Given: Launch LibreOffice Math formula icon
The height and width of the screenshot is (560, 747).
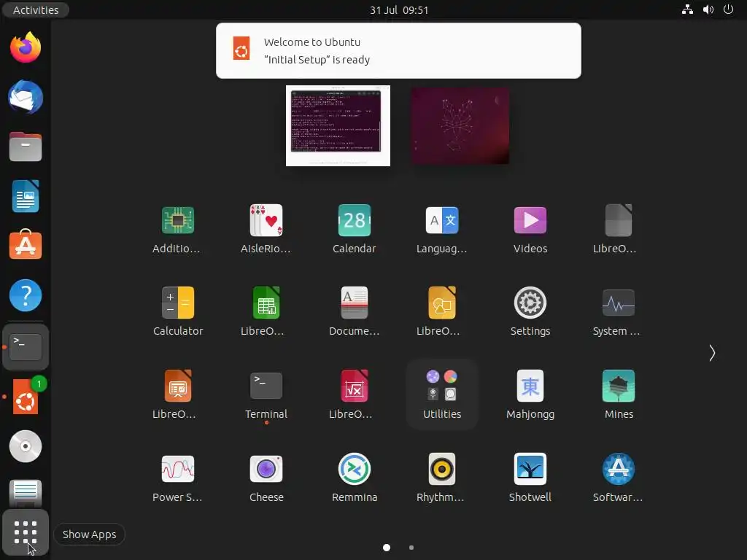Looking at the screenshot, I should (354, 386).
